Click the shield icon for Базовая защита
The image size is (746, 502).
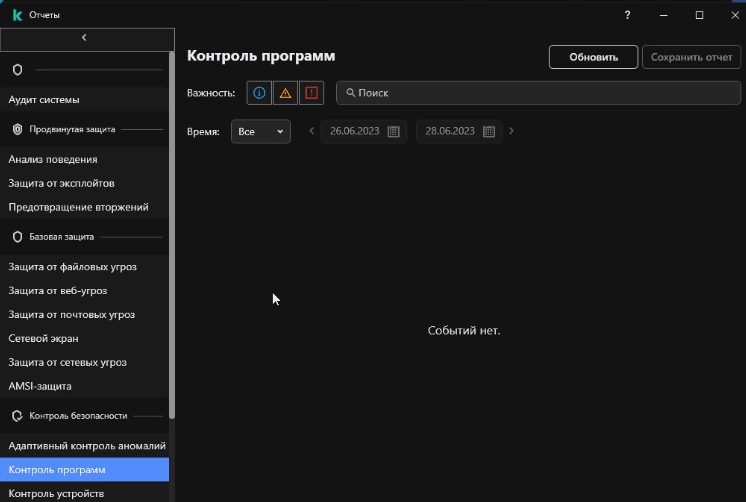[x=17, y=237]
